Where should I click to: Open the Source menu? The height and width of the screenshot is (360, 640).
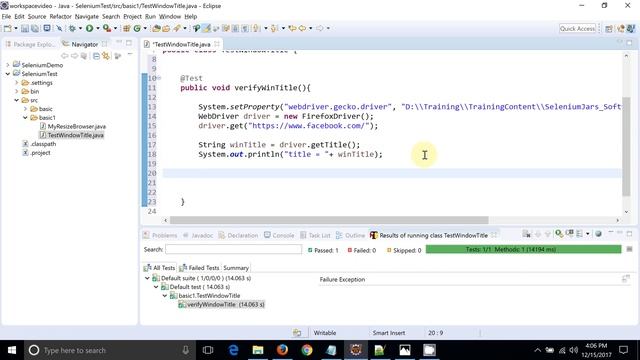[37, 16]
